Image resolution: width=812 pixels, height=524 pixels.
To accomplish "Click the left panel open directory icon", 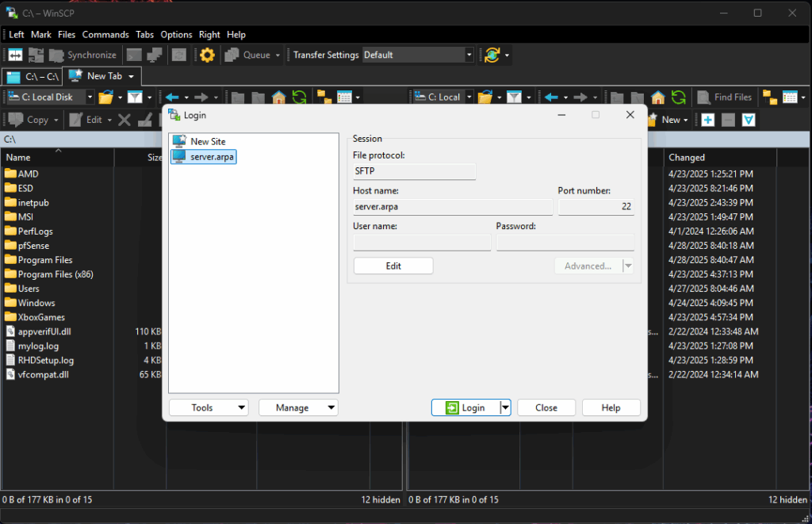I will 105,97.
